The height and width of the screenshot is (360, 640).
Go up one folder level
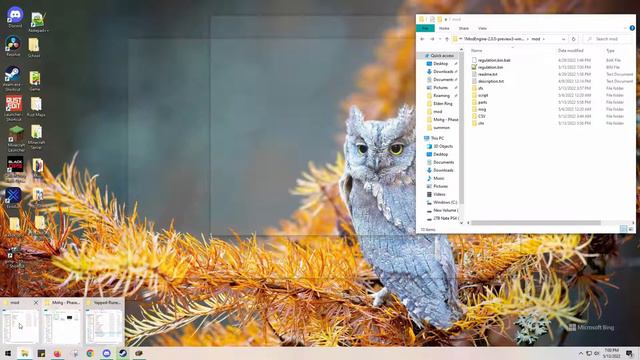pyautogui.click(x=447, y=39)
